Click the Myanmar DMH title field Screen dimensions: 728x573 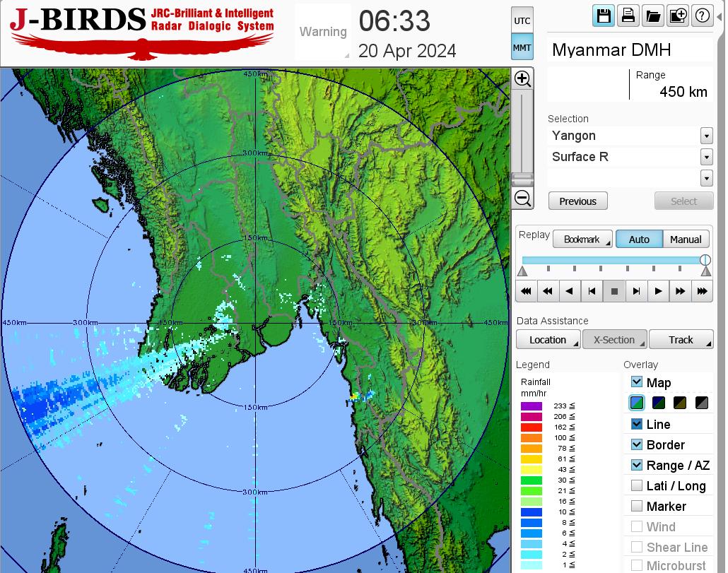pos(630,49)
